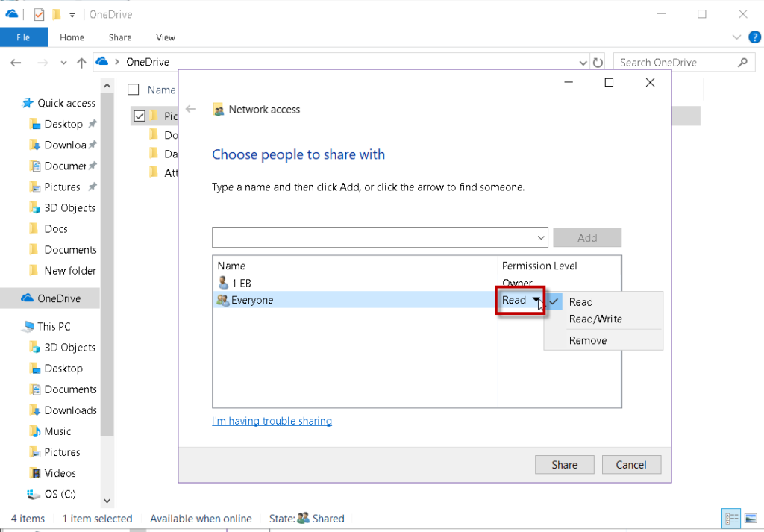Click the navigation pane scroll down arrow

[107, 501]
